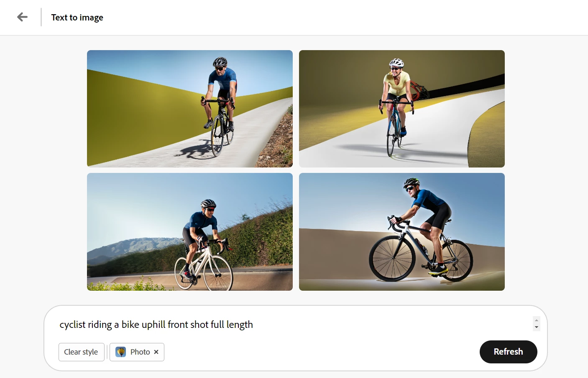Click white helmet of the woman cyclist
Screen dimensions: 588x378
396,63
